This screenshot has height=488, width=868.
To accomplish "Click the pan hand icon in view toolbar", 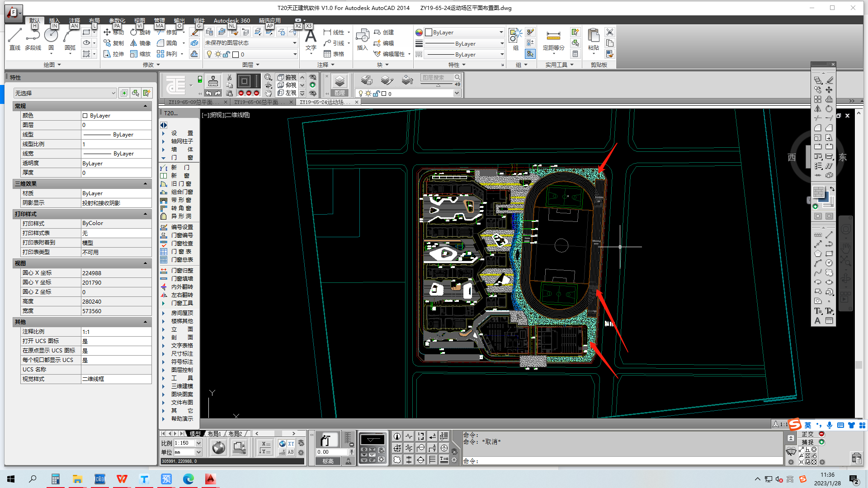I will tap(268, 93).
